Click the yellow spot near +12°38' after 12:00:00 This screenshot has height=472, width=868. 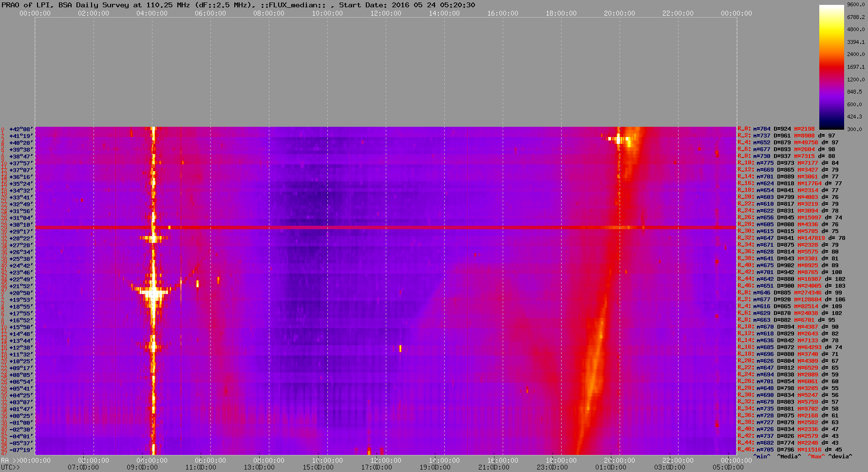click(400, 348)
